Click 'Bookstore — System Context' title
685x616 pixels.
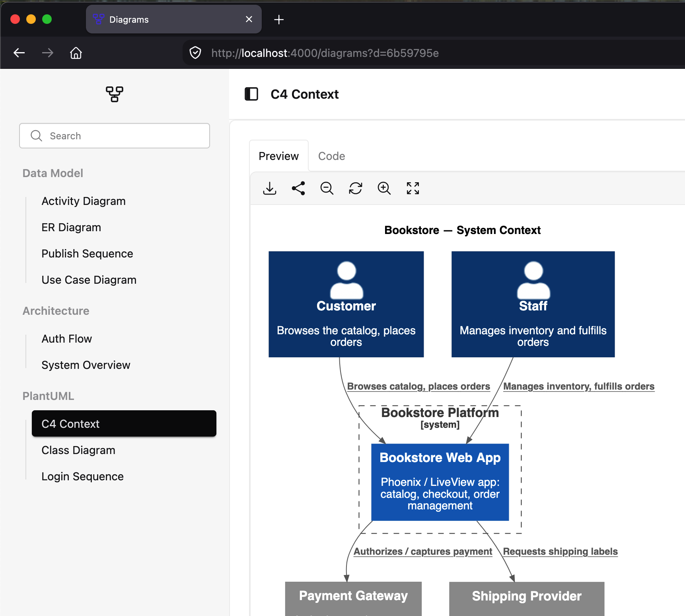coord(462,230)
